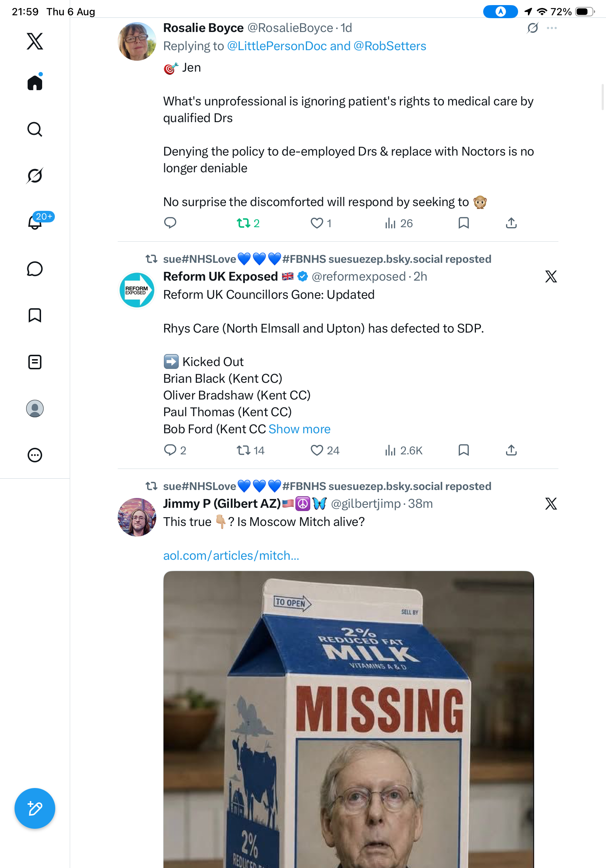Open three-dot menu on Rosalie Boyce's post
606x868 pixels.
pyautogui.click(x=552, y=28)
